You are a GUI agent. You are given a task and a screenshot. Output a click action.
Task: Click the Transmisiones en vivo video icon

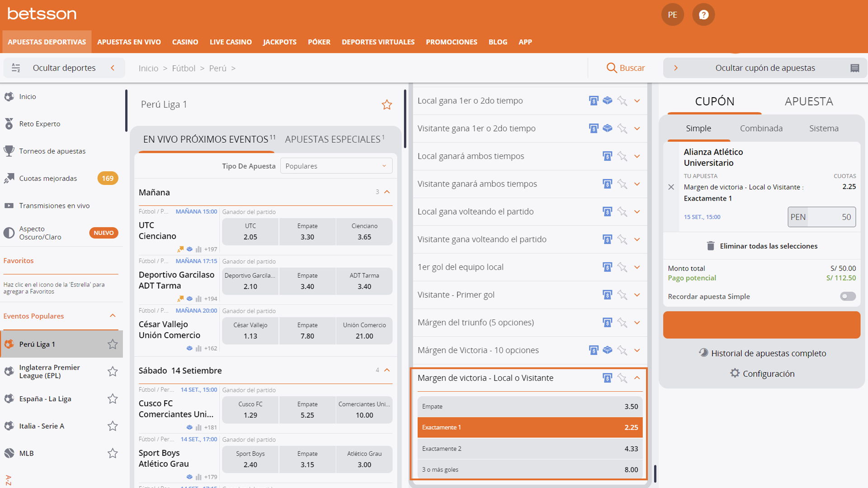coord(9,206)
